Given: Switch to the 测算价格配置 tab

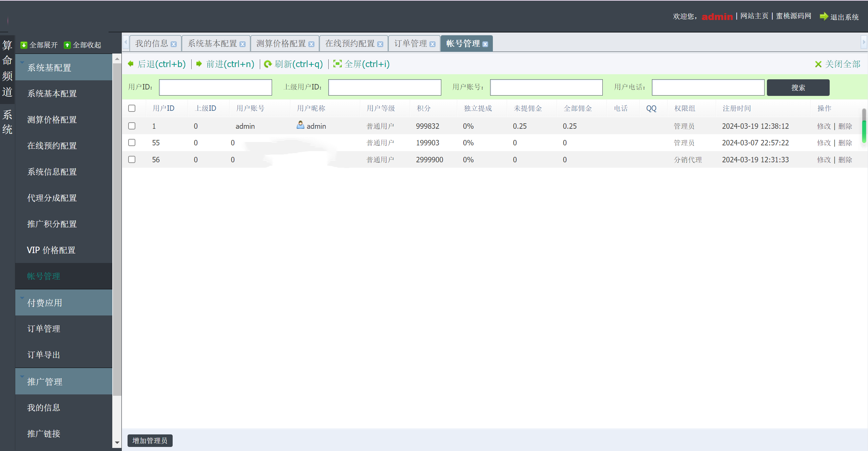Looking at the screenshot, I should coord(281,44).
